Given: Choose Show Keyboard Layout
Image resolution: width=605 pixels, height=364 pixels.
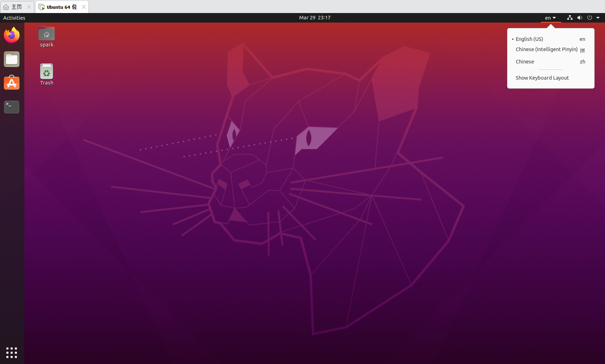Looking at the screenshot, I should tap(551, 78).
